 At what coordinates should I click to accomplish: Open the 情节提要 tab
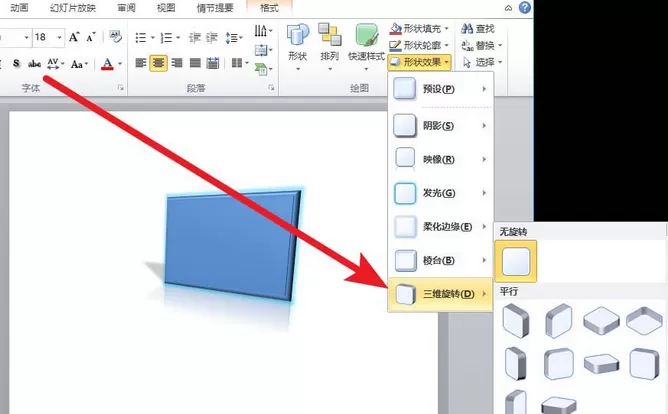click(215, 7)
